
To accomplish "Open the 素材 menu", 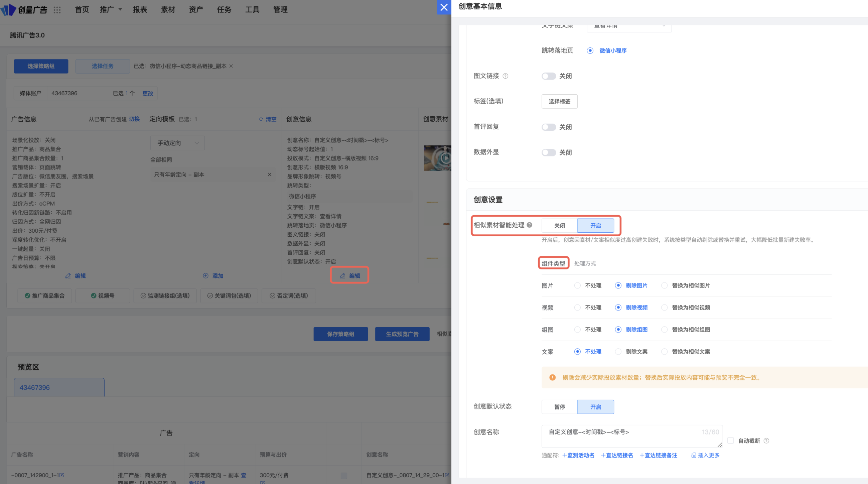I will pos(168,9).
